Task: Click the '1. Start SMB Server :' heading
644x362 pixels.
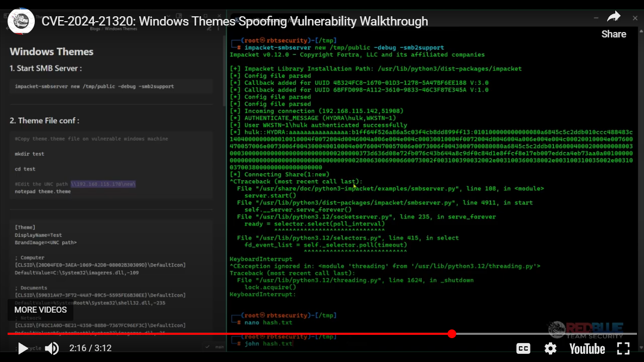Action: point(46,68)
